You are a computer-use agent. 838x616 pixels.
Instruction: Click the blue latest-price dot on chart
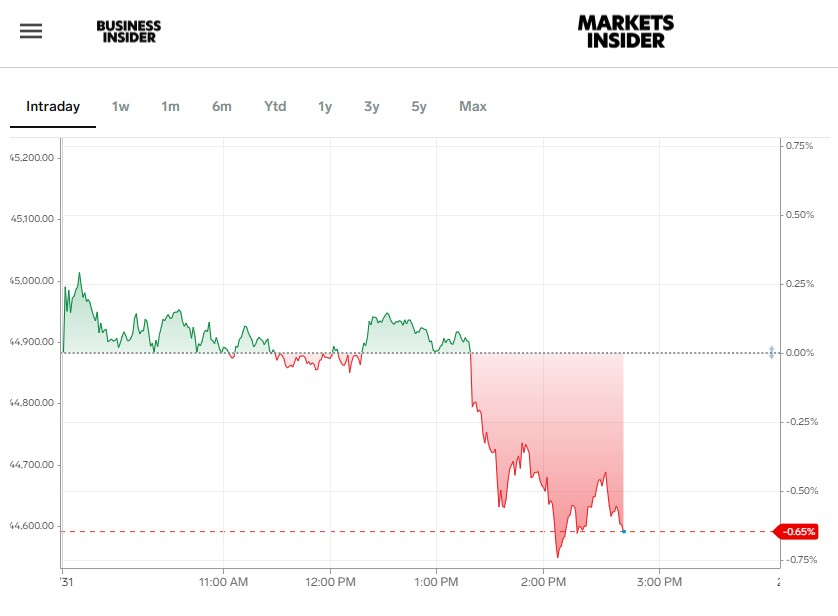623,531
